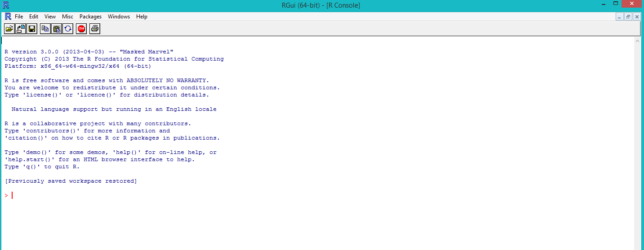Click the R logo in the title bar
The width and height of the screenshot is (644, 250).
tap(6, 5)
